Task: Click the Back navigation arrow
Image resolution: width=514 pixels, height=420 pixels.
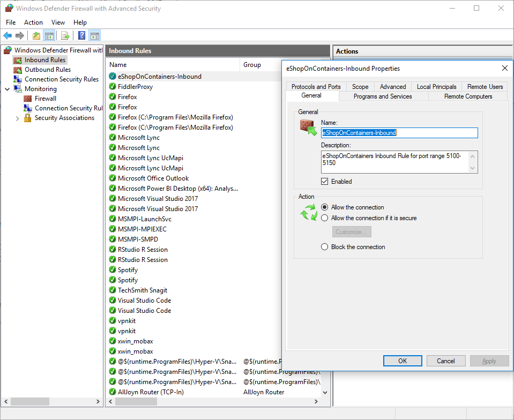Action: 8,35
